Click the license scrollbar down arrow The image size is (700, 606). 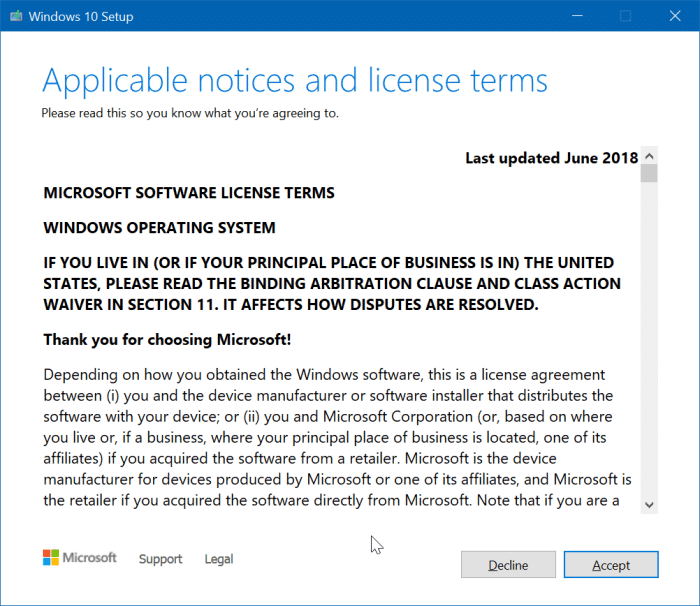[649, 505]
